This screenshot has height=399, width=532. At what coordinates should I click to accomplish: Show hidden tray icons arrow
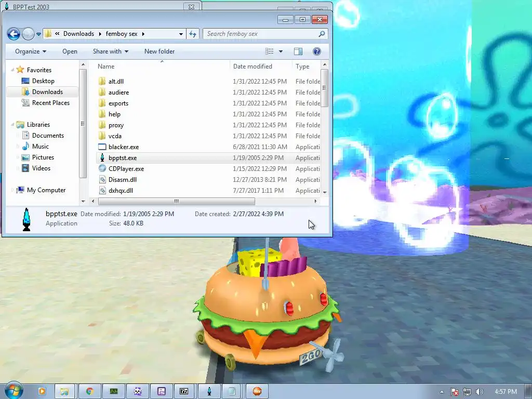coord(442,392)
